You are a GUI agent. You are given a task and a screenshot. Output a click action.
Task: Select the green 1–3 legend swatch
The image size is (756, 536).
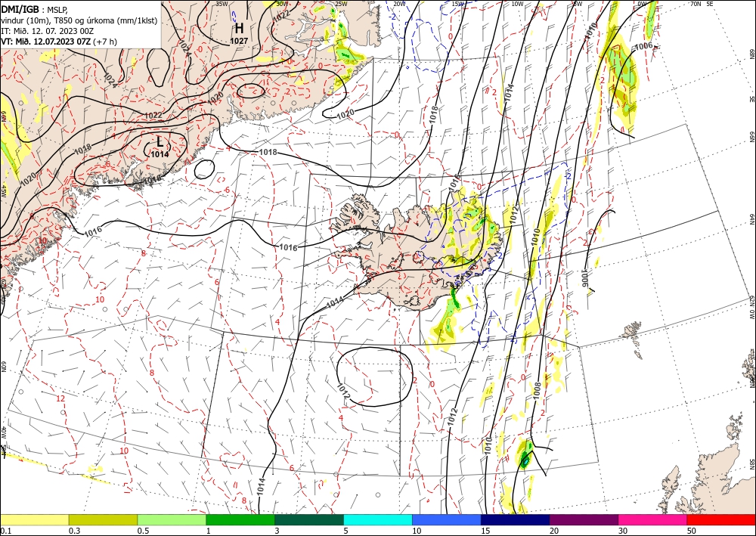240,519
